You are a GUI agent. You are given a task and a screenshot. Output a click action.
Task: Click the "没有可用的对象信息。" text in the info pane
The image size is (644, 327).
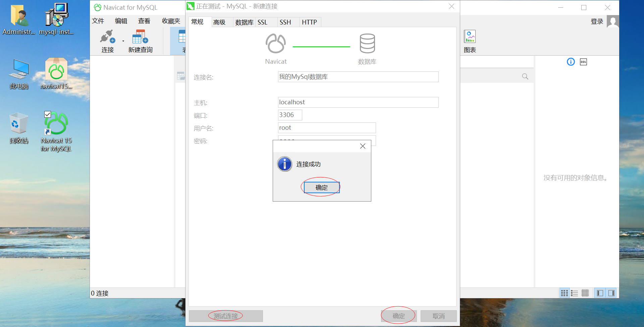[576, 178]
